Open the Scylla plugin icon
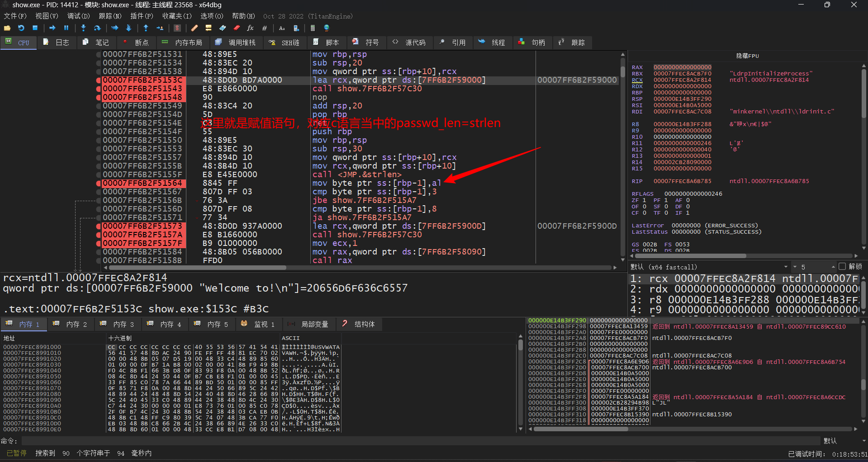Viewport: 868px width, 462px height. point(177,28)
